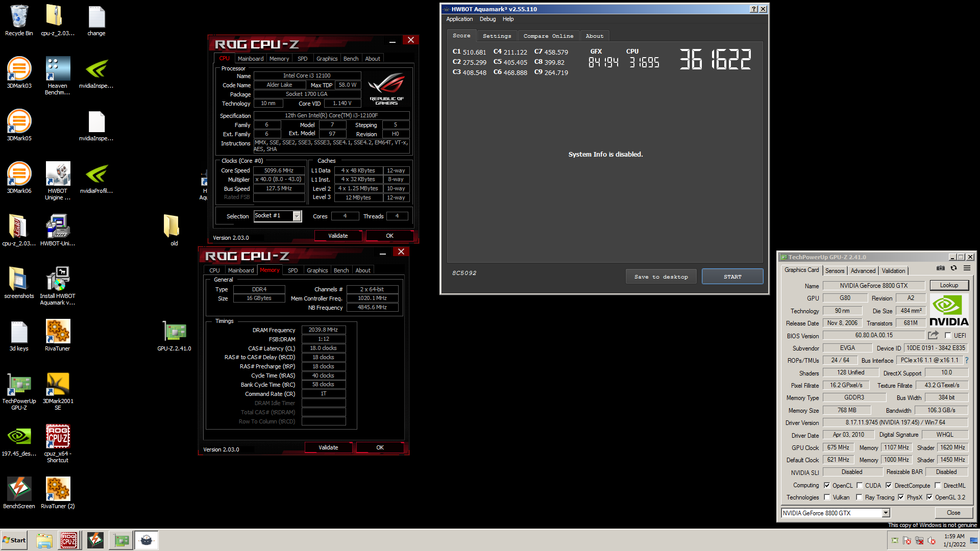The height and width of the screenshot is (551, 980).
Task: Open the nvidiaProfileInspector desktop icon
Action: coord(96,178)
